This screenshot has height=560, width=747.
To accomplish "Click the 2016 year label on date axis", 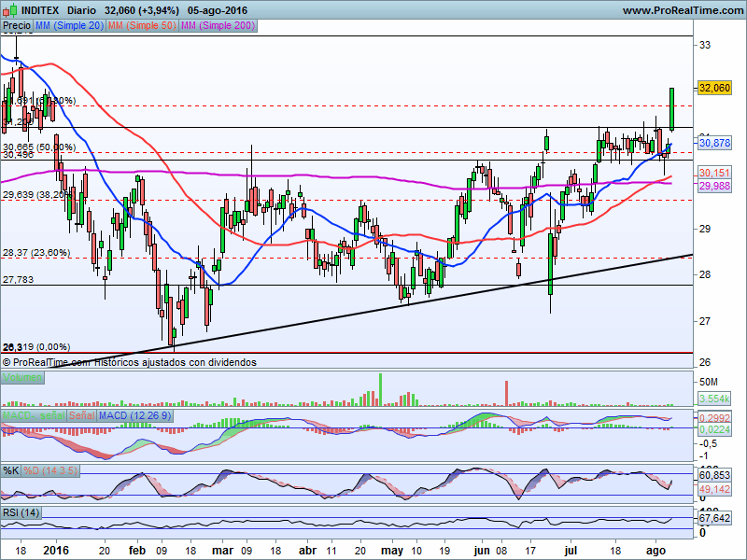I will coord(56,551).
